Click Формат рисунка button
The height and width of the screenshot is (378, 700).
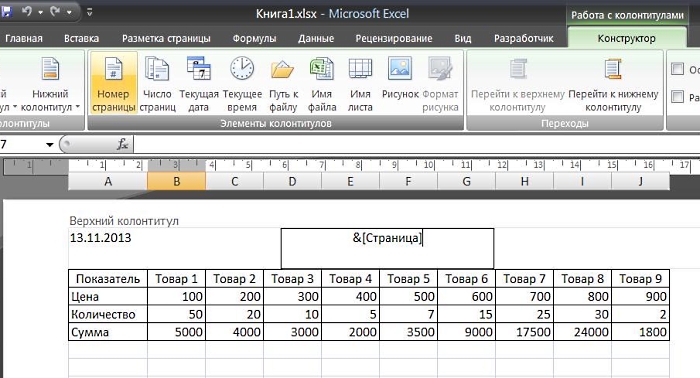point(440,83)
